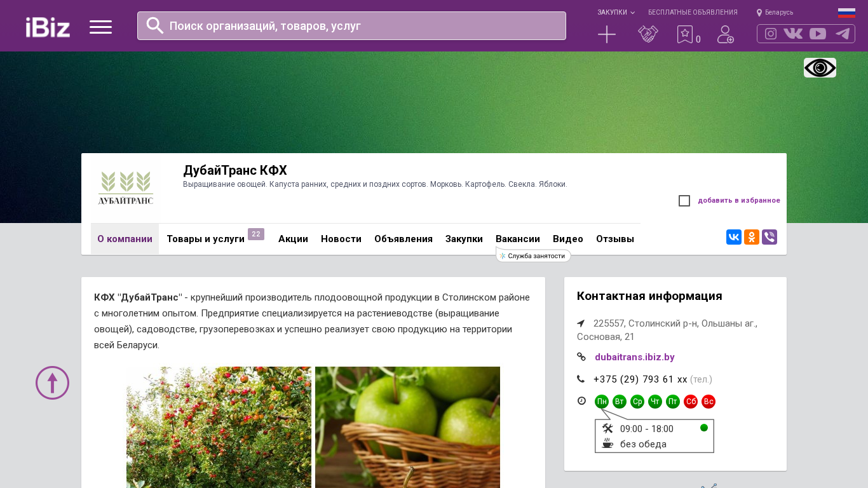Switch to the 'Отзывы' tab
Screen dimensions: 868x488
pyautogui.click(x=615, y=239)
